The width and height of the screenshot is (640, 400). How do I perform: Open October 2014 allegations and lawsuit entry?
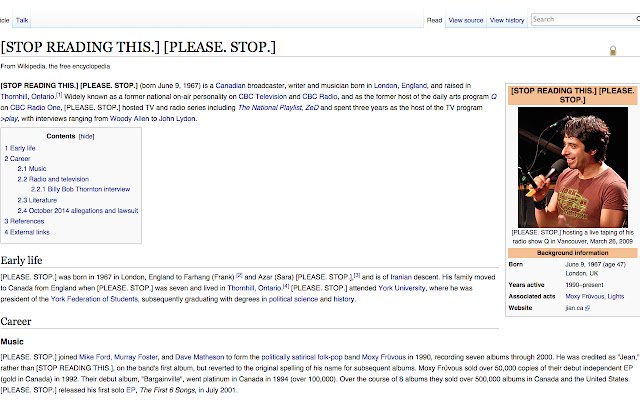click(78, 211)
